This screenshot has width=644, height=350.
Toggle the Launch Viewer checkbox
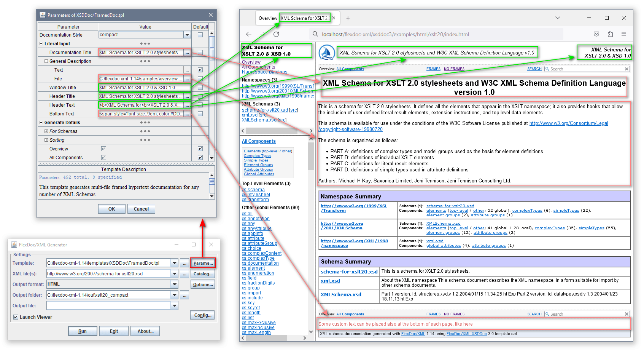click(16, 317)
